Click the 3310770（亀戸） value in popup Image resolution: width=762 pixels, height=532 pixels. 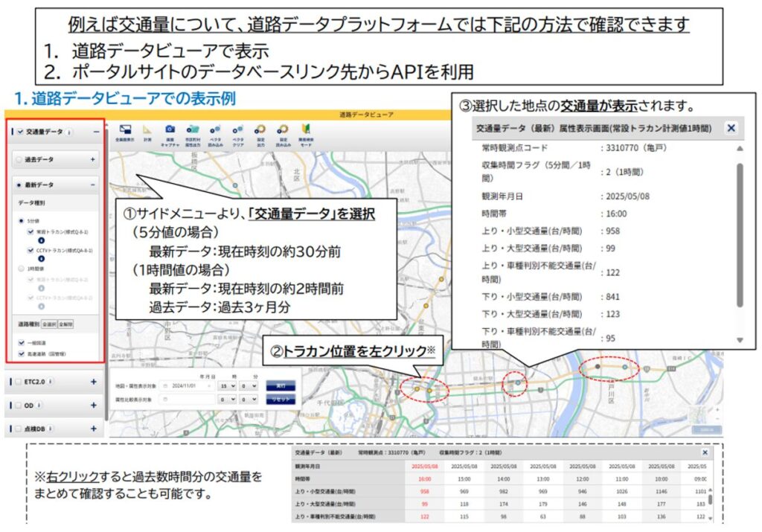(x=637, y=148)
